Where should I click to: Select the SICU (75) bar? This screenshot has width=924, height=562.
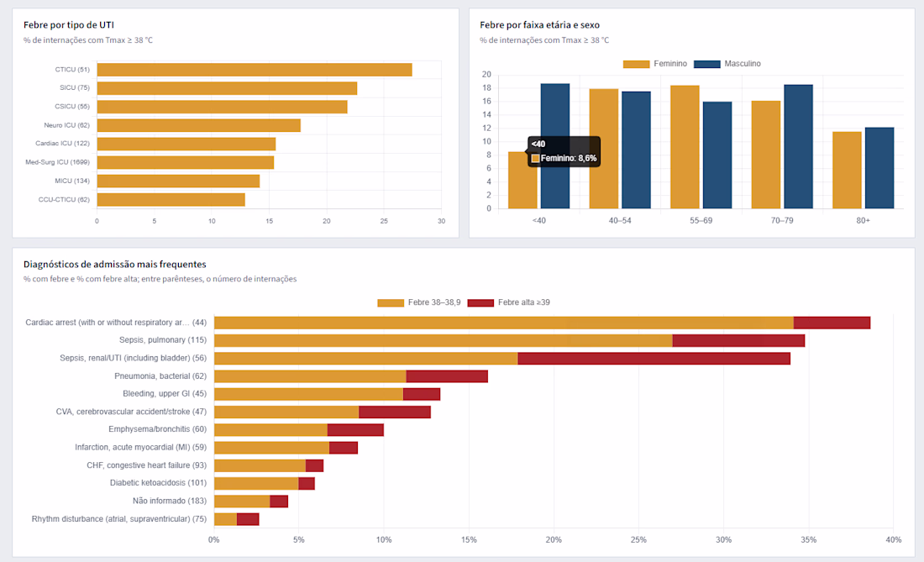227,88
